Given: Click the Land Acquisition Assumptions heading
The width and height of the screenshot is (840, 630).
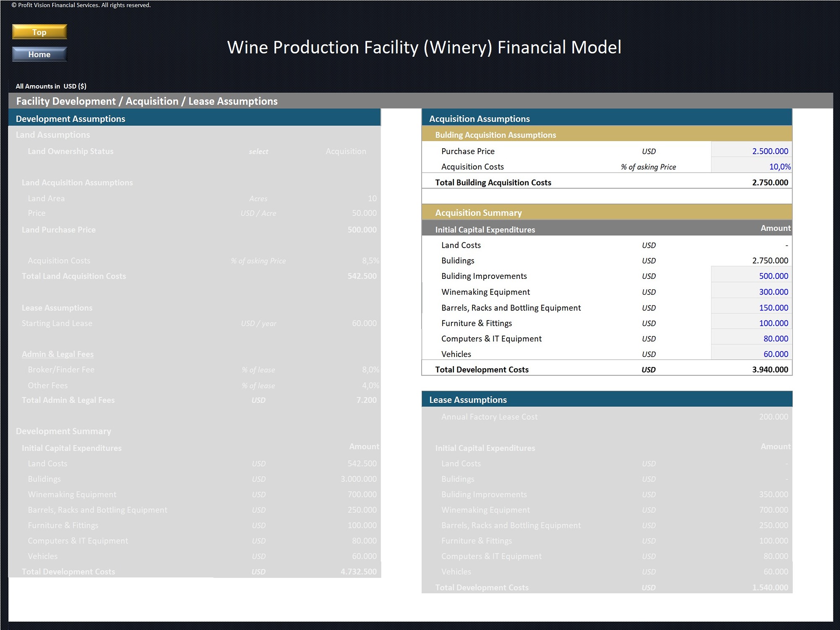Looking at the screenshot, I should (x=77, y=183).
